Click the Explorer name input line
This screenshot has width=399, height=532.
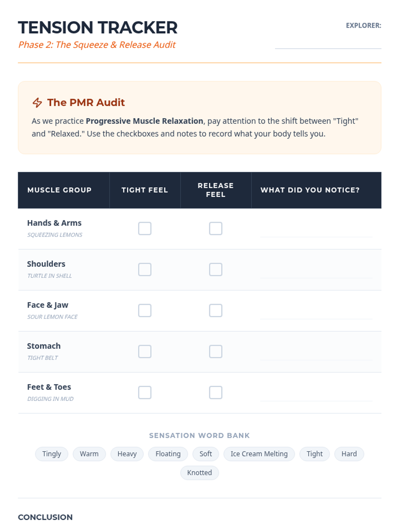[x=328, y=42]
